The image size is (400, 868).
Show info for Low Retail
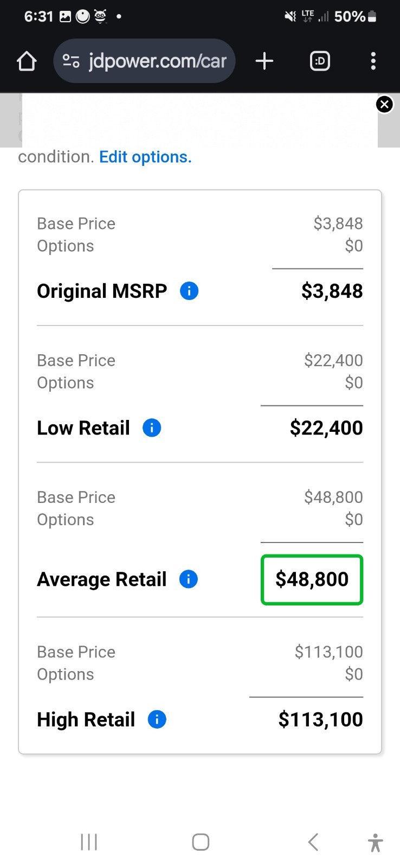[152, 428]
